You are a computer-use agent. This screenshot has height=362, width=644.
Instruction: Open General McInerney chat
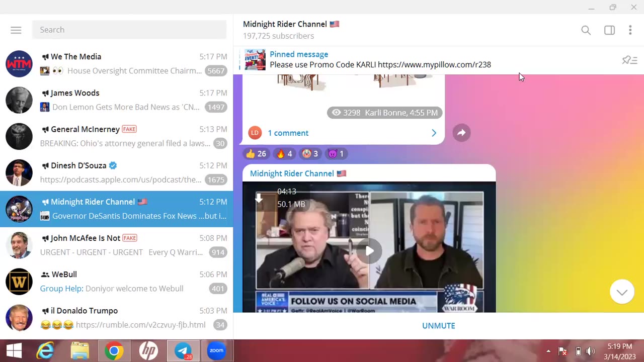point(116,136)
